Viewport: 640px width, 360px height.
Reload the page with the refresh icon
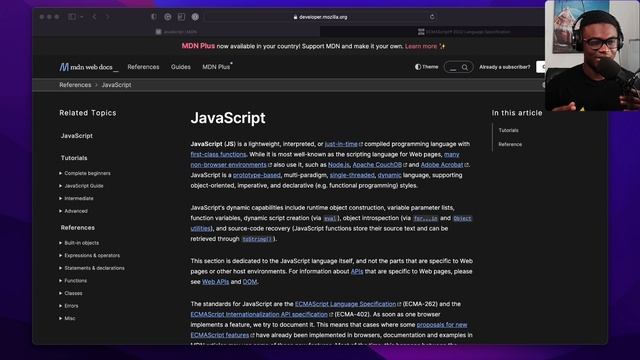(x=432, y=17)
